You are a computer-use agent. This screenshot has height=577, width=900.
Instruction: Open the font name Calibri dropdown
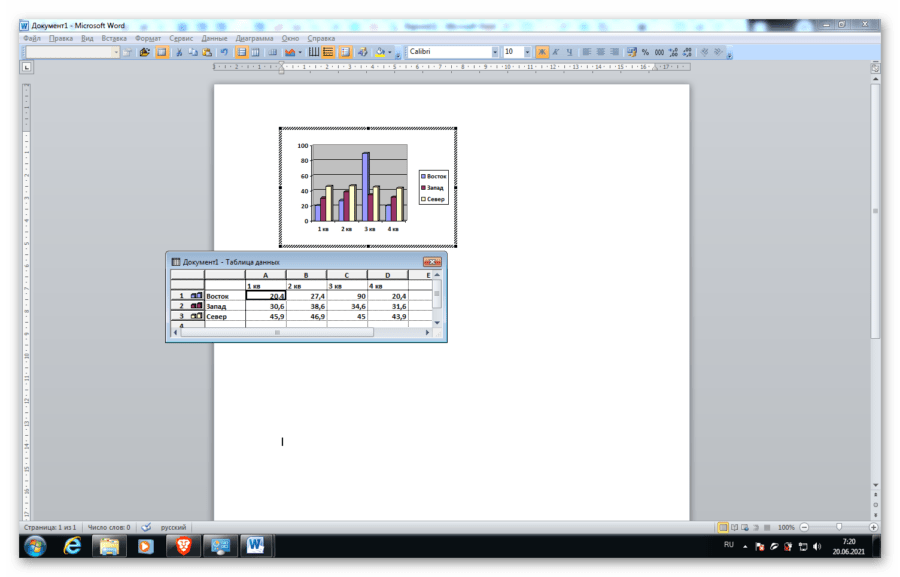click(x=494, y=52)
